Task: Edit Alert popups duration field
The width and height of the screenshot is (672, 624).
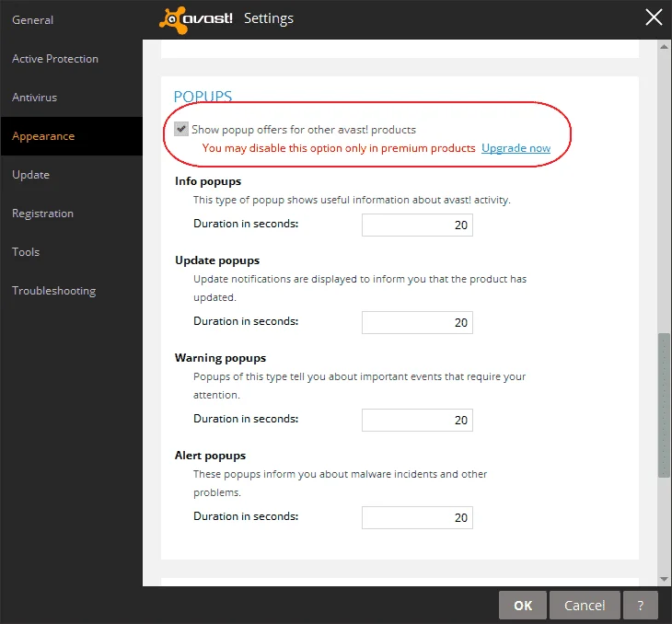Action: pyautogui.click(x=417, y=518)
